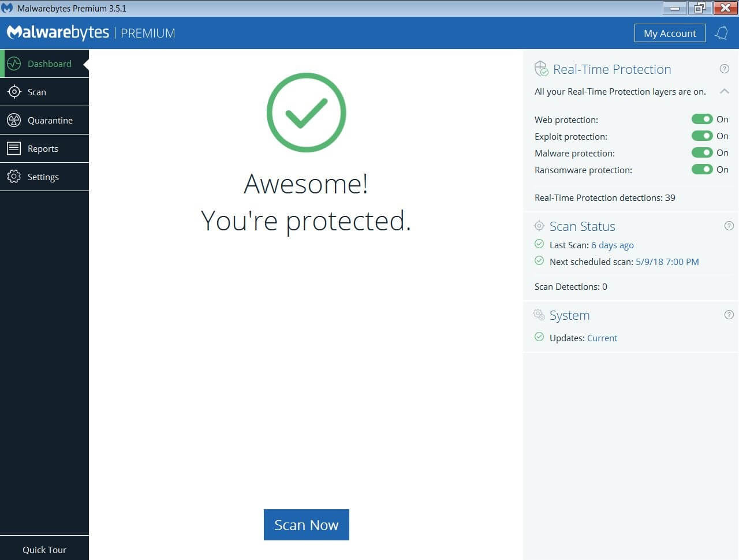Click 'Real-Time Protection detections: 39' text
The width and height of the screenshot is (739, 560).
[605, 197]
